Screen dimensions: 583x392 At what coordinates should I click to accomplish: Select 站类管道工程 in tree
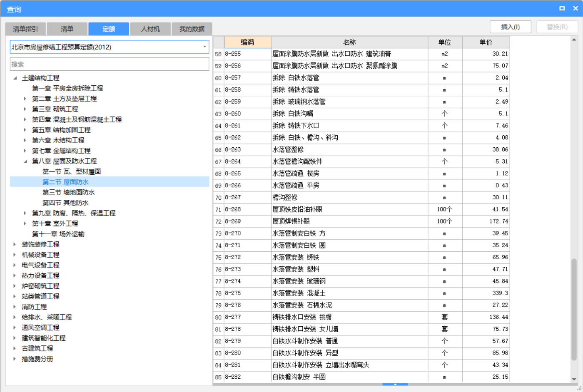coord(40,296)
